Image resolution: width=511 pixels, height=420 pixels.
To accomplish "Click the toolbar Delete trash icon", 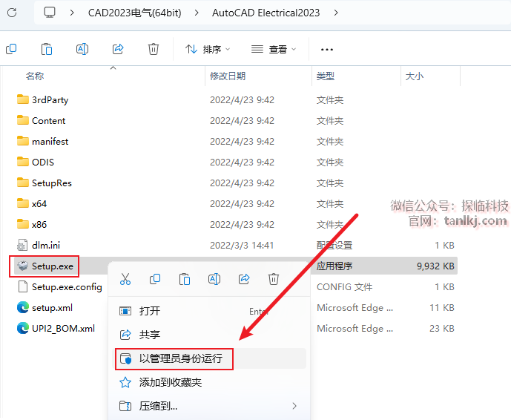I will point(154,49).
